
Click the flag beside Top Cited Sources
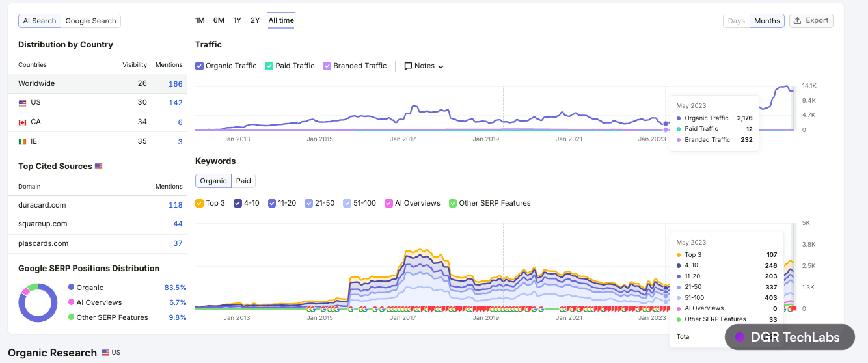(x=99, y=167)
